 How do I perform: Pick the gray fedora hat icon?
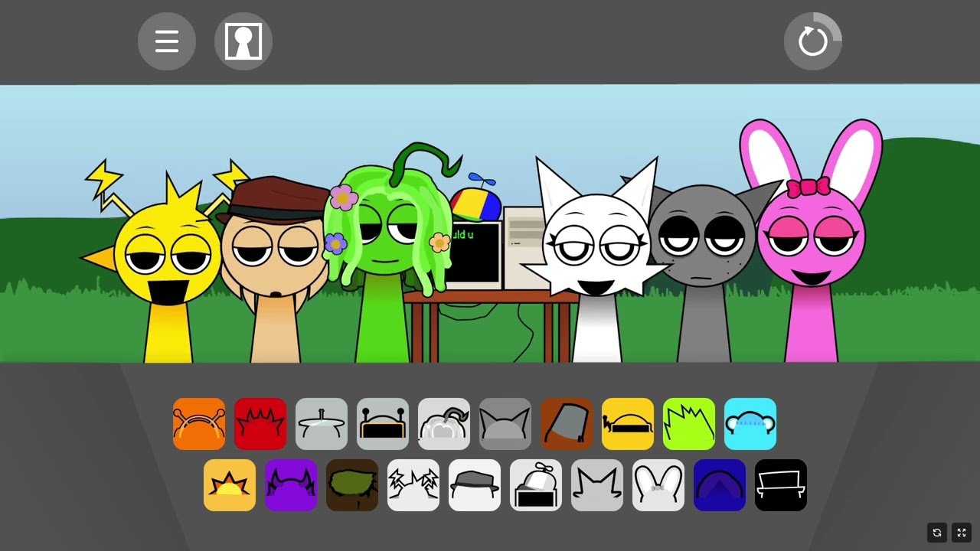pos(475,485)
